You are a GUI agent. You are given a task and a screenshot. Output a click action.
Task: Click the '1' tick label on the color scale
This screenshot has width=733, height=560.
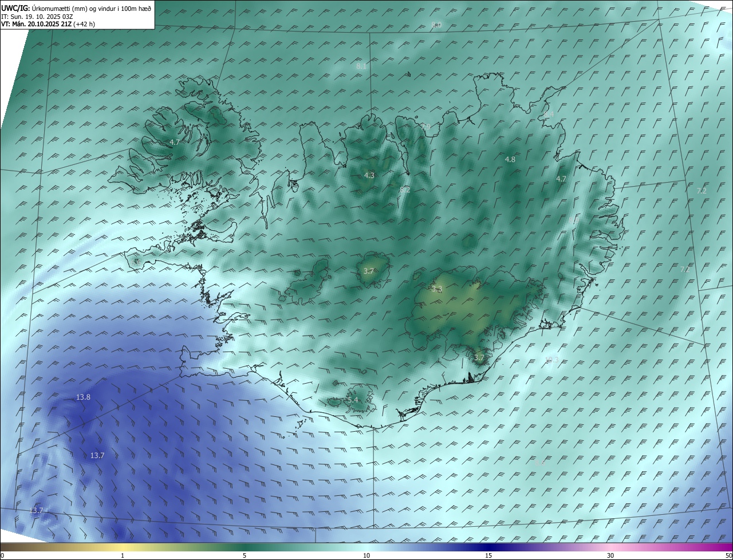[x=123, y=555]
